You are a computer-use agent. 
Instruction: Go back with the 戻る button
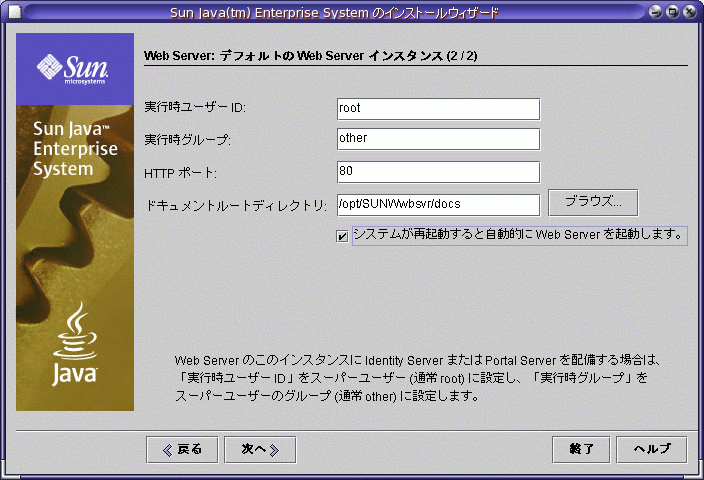click(182, 449)
